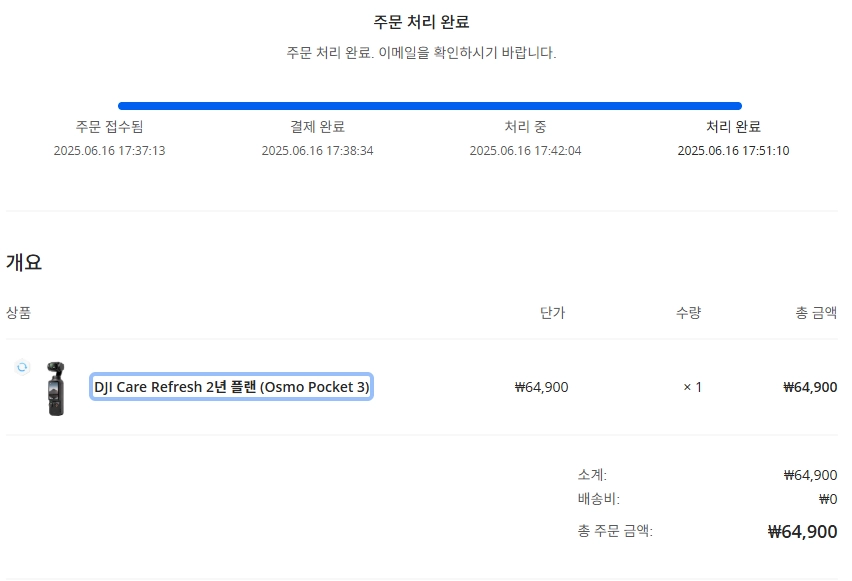
Task: Click the bold total ₩64,900 amount
Action: (803, 532)
